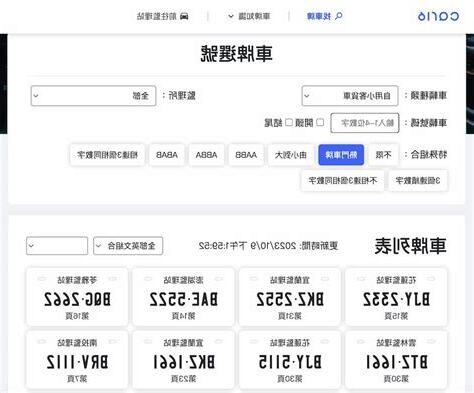Open the BRV-1112 plate card
Viewport: 474px width, 393px height.
click(x=77, y=359)
